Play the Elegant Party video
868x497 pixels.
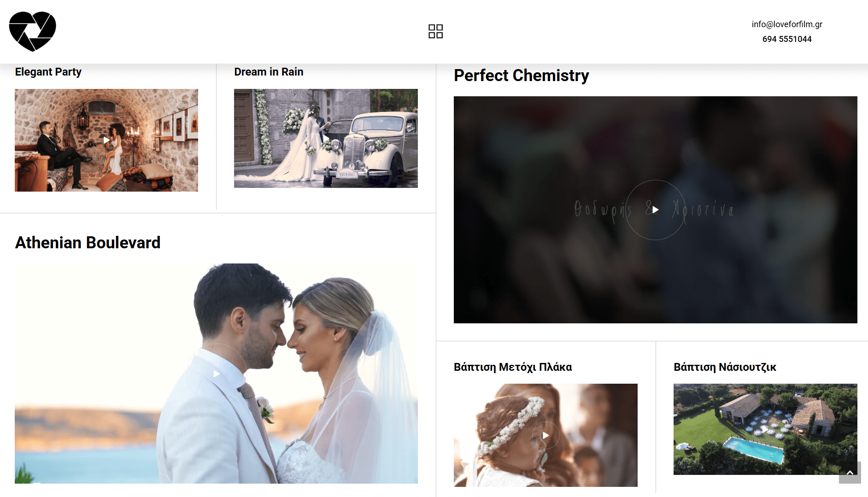click(106, 140)
